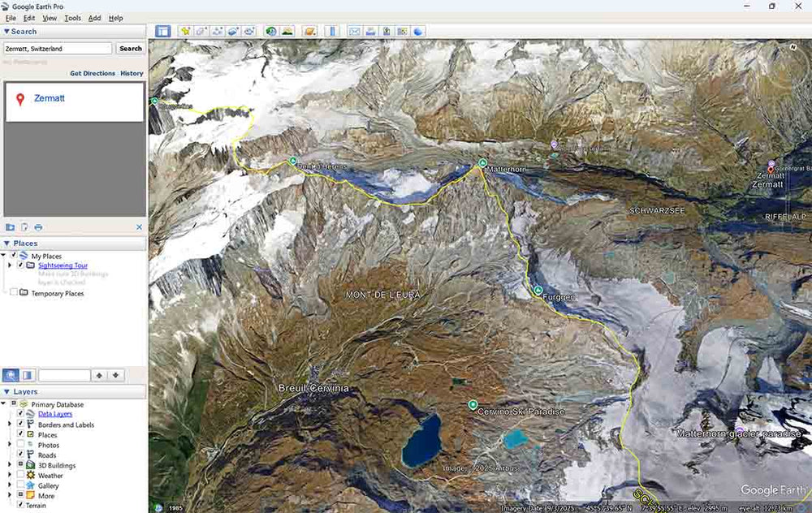
Task: Uncheck the My Places checkbox
Action: point(14,255)
